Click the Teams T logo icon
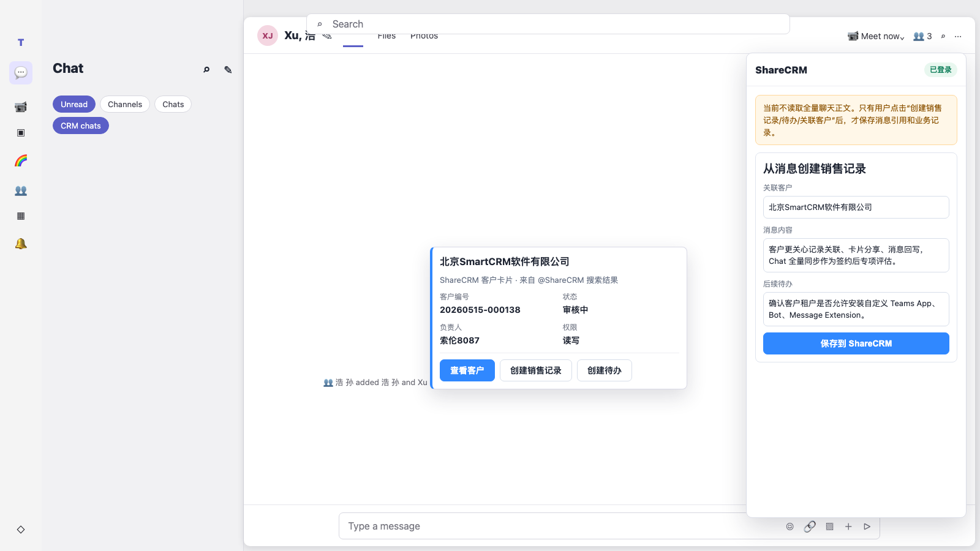This screenshot has height=551, width=980. tap(21, 42)
